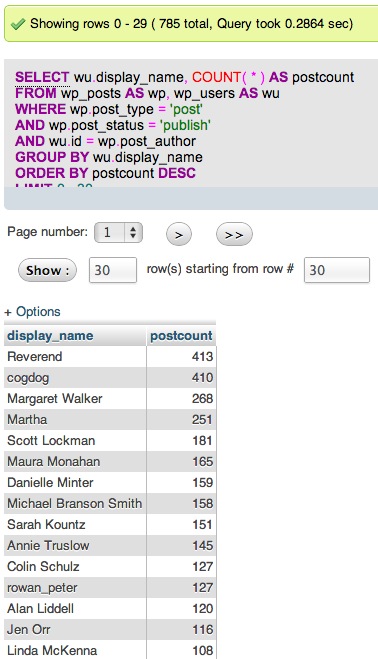
Task: Sort by display_name column header
Action: point(50,336)
